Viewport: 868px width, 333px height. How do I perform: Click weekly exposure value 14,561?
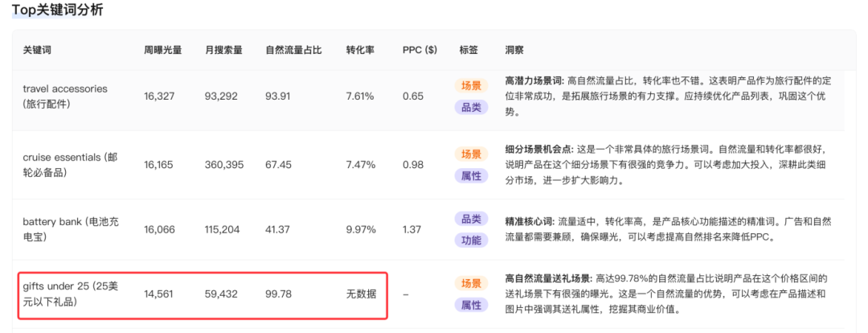(x=159, y=294)
